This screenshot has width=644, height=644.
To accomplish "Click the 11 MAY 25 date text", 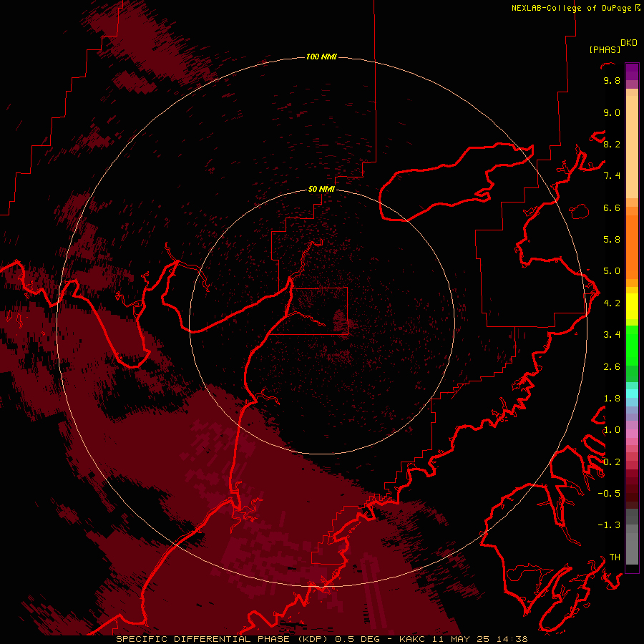I will click(460, 639).
